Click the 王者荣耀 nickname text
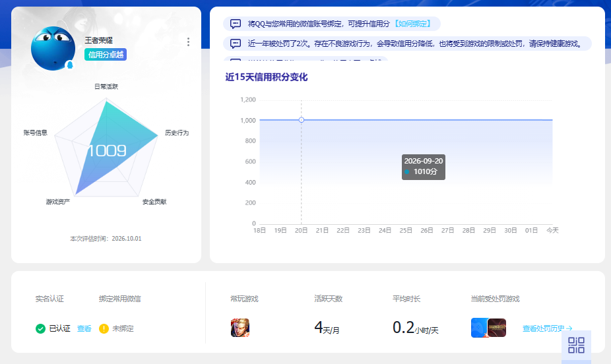 pyautogui.click(x=99, y=40)
